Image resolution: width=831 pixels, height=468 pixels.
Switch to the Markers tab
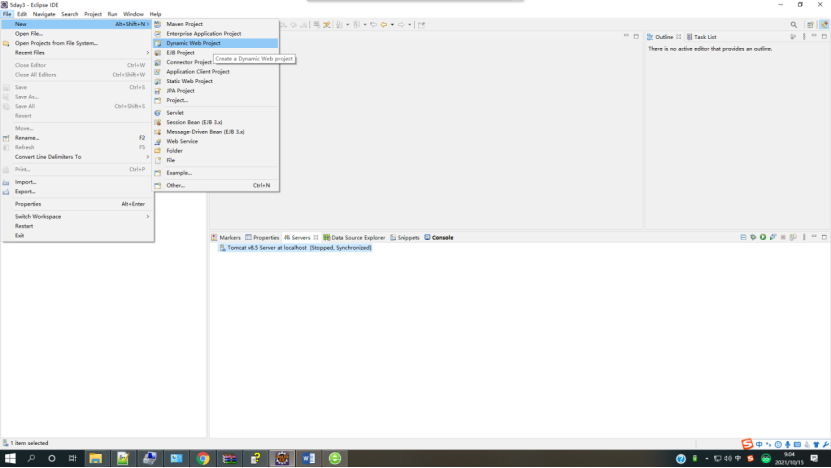click(226, 237)
